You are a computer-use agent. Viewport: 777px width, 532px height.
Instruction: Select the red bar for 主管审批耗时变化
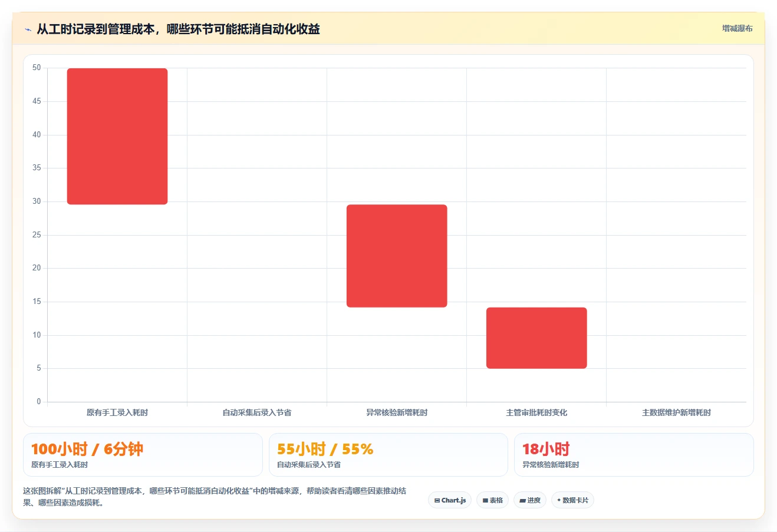pyautogui.click(x=536, y=338)
